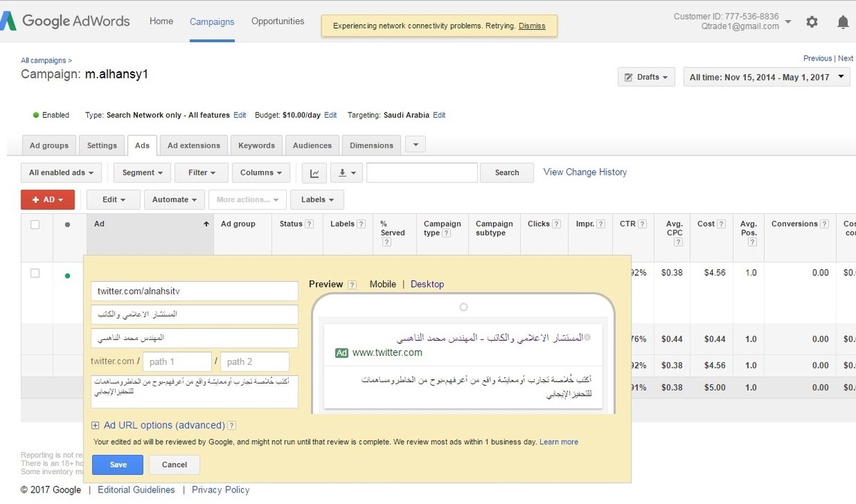Dismiss the network connectivity warning
This screenshot has height=504, width=856.
tap(531, 26)
